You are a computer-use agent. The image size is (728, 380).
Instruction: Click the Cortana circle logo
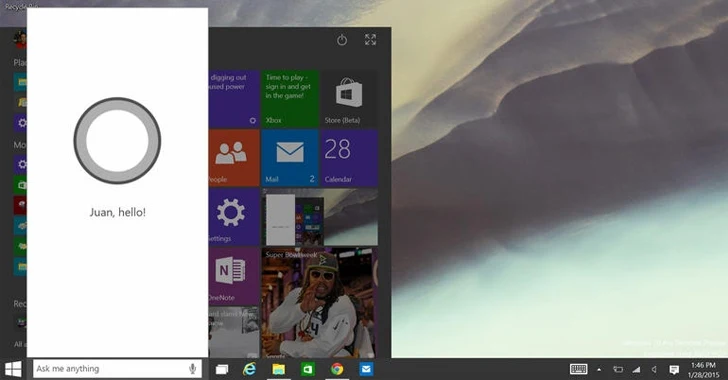117,140
